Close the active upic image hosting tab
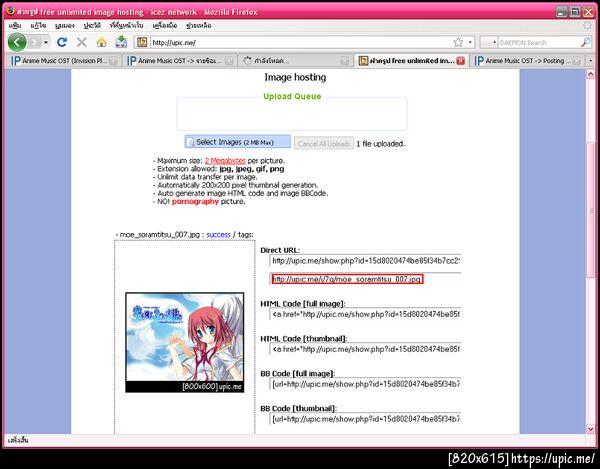 (x=461, y=61)
